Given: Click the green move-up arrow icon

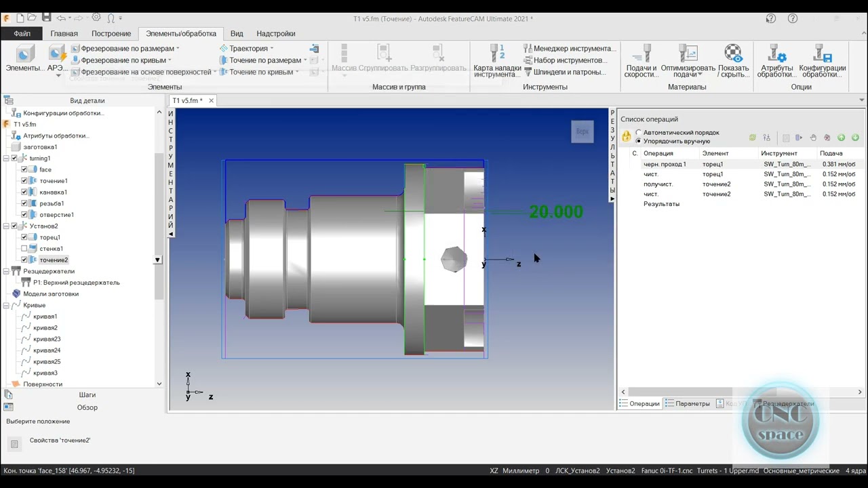Looking at the screenshot, I should (x=841, y=138).
